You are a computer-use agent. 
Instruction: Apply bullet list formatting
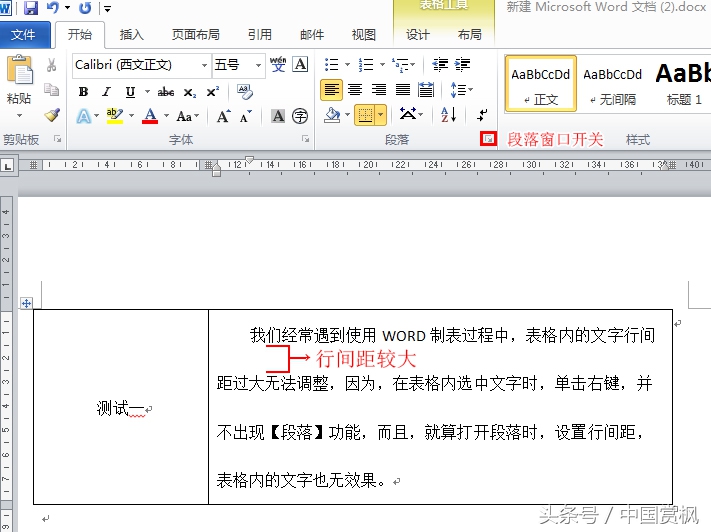pyautogui.click(x=332, y=65)
